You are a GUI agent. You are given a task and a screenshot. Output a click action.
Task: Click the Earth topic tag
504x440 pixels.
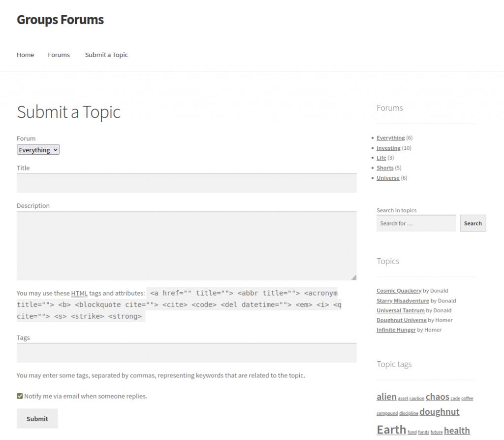[391, 430]
